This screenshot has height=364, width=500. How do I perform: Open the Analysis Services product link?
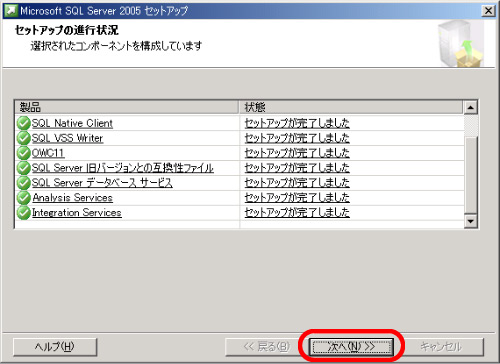tap(72, 198)
